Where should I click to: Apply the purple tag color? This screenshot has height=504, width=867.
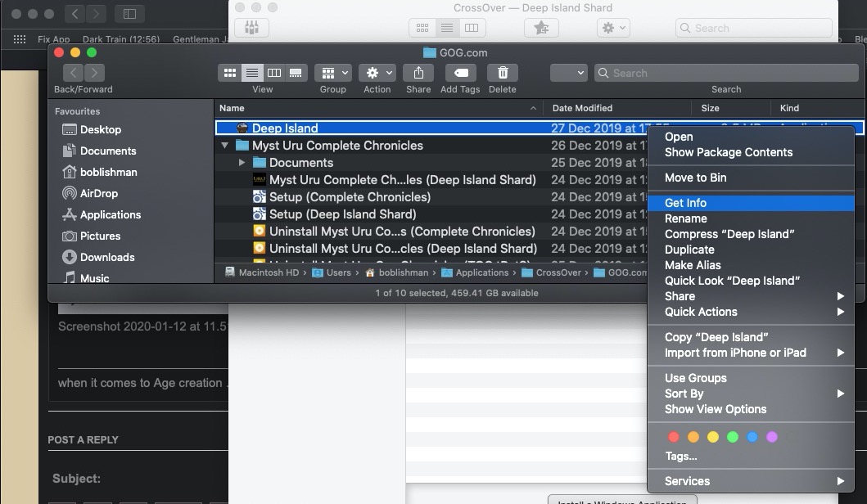pos(772,437)
